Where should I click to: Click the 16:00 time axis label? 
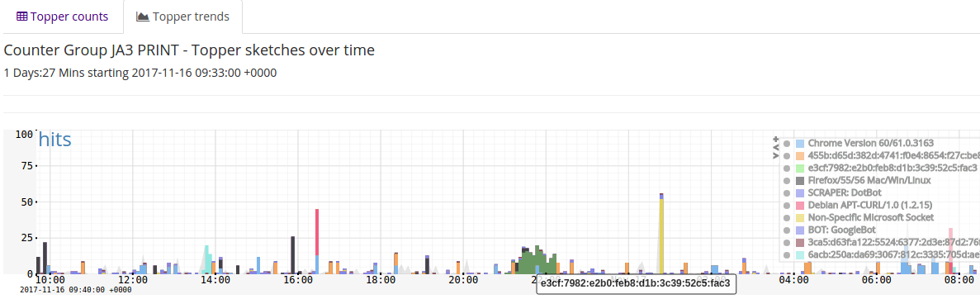[297, 281]
